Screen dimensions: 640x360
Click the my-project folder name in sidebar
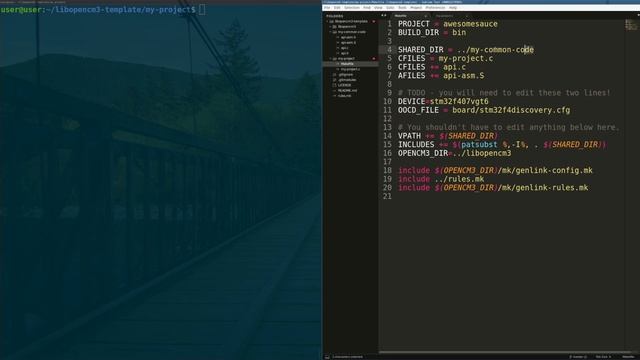(x=347, y=59)
